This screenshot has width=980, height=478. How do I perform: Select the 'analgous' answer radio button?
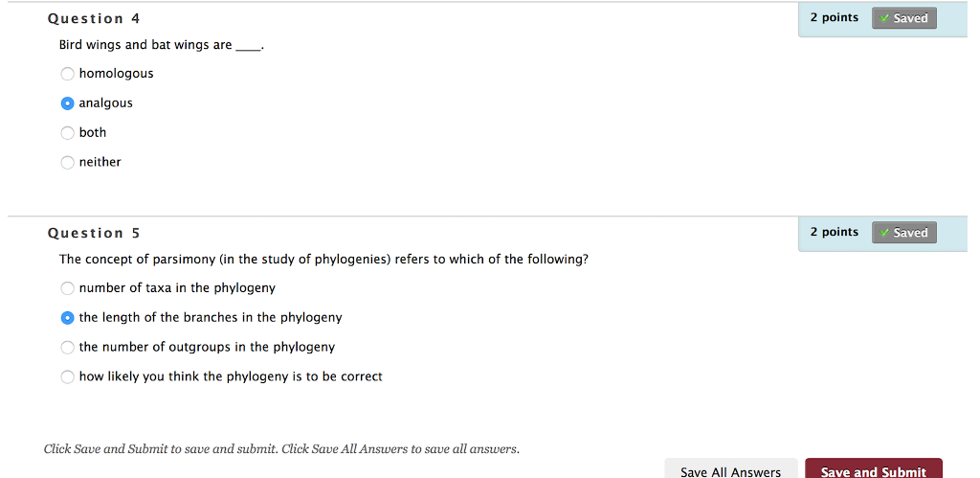(x=67, y=103)
